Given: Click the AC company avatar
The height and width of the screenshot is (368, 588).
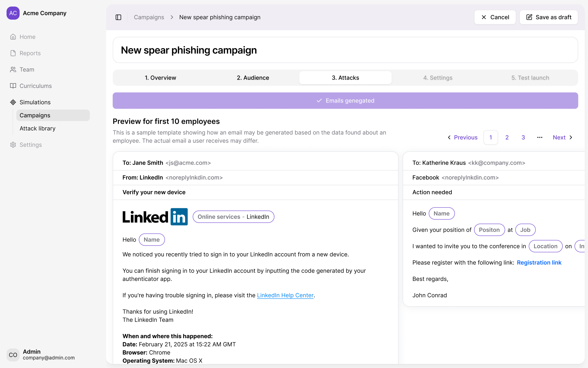Looking at the screenshot, I should tap(13, 13).
